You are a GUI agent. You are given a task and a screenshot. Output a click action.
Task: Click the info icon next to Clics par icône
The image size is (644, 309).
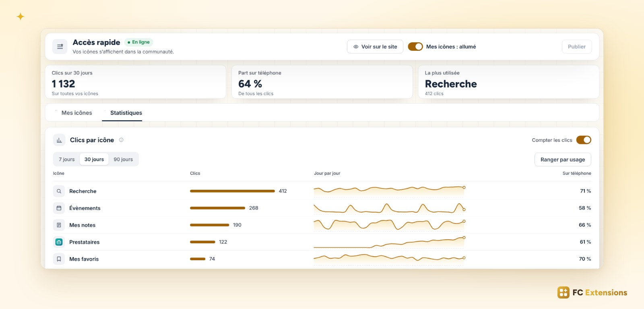pyautogui.click(x=121, y=140)
